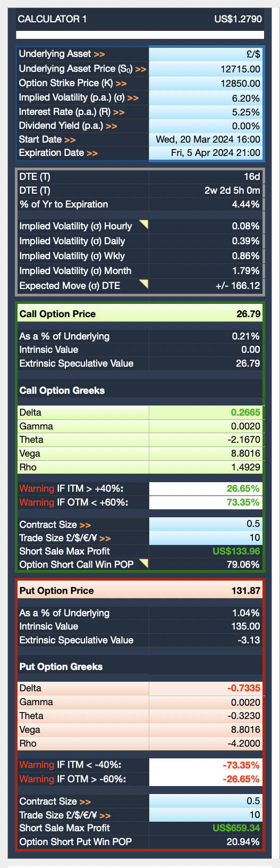Select the Expiration Date value cell
The width and height of the screenshot is (280, 868).
coord(205,153)
